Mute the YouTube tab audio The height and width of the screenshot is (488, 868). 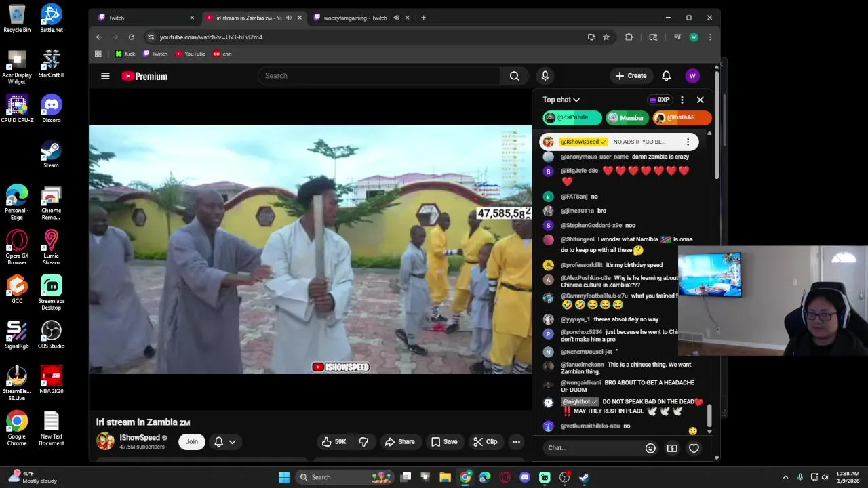[289, 18]
